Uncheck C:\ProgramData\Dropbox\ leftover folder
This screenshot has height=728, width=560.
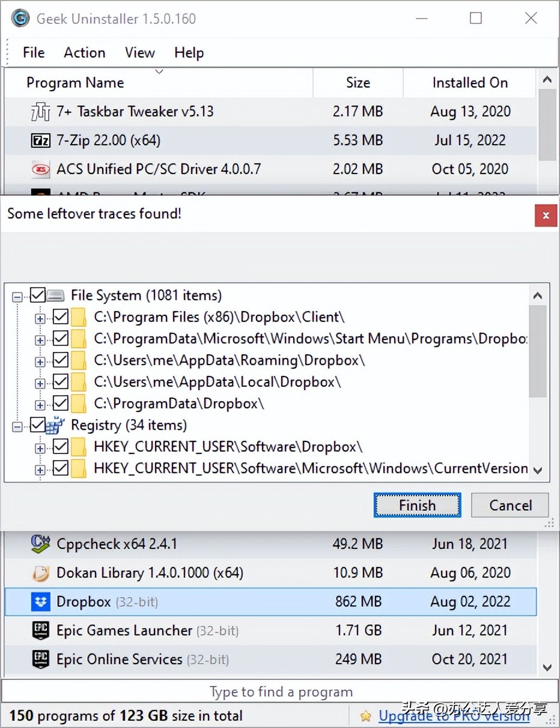pos(60,403)
